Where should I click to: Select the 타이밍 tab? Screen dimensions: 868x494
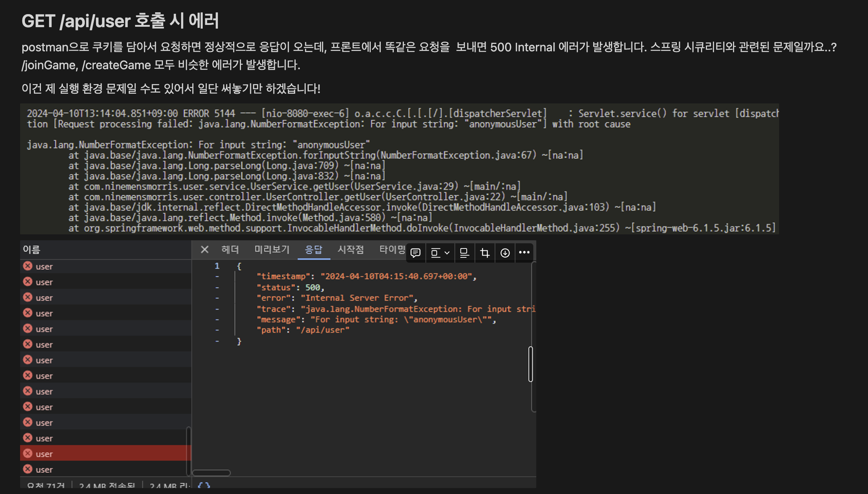coord(392,250)
